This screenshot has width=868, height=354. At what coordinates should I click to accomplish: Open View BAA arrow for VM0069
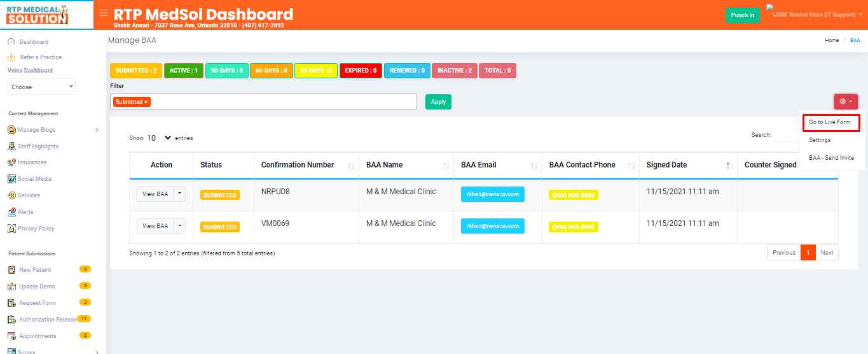tap(179, 226)
